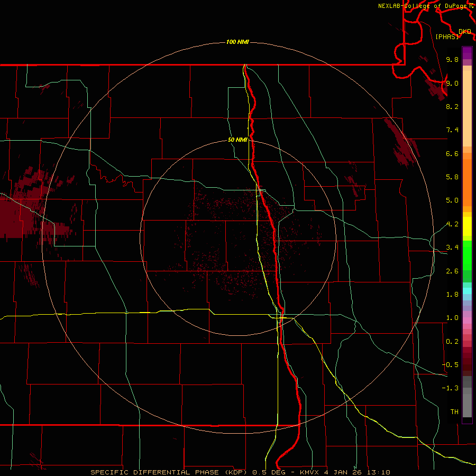The width and height of the screenshot is (476, 476).
Task: Click the large pale peach color bar segment
Action: point(467,108)
